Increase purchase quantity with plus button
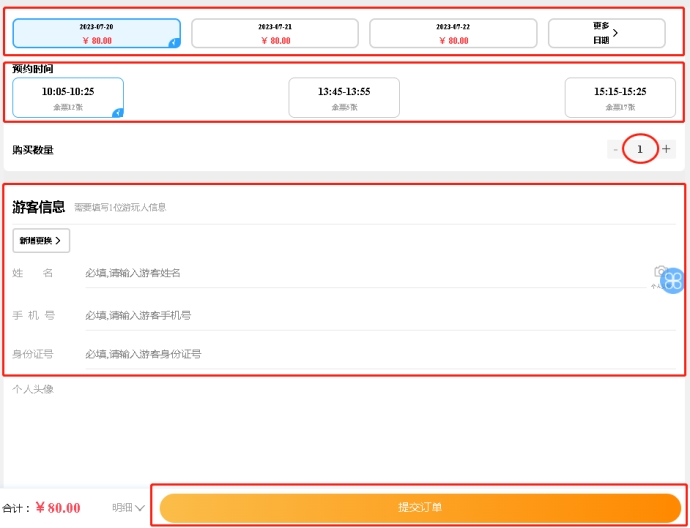 (667, 150)
